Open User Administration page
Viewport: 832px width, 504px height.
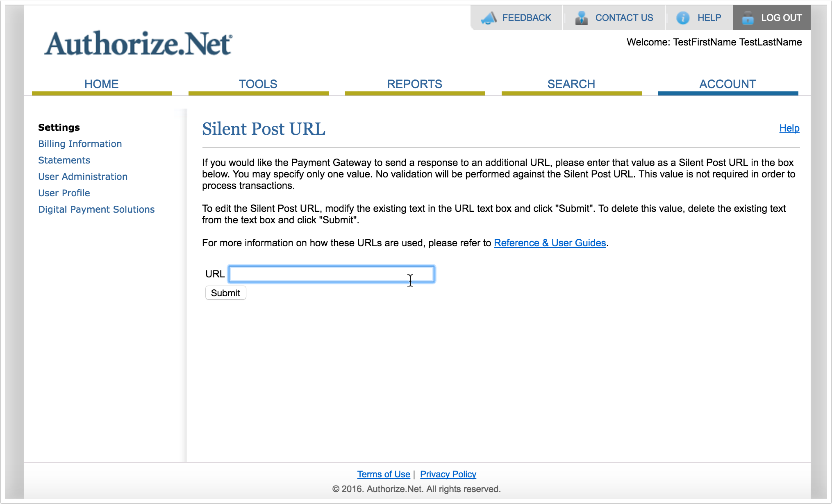(x=83, y=177)
